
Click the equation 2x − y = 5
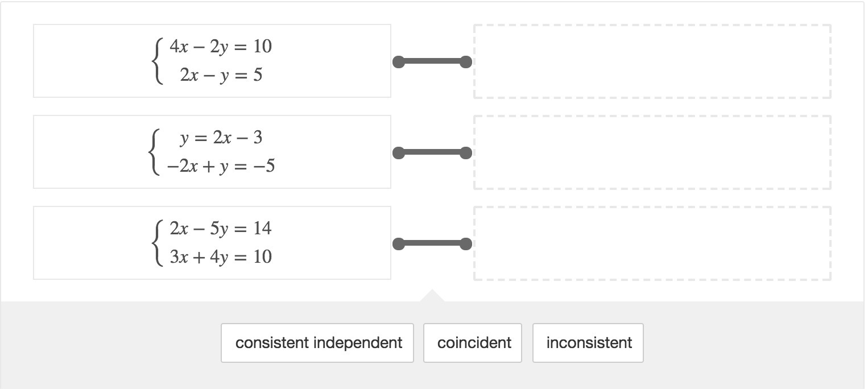tap(221, 75)
